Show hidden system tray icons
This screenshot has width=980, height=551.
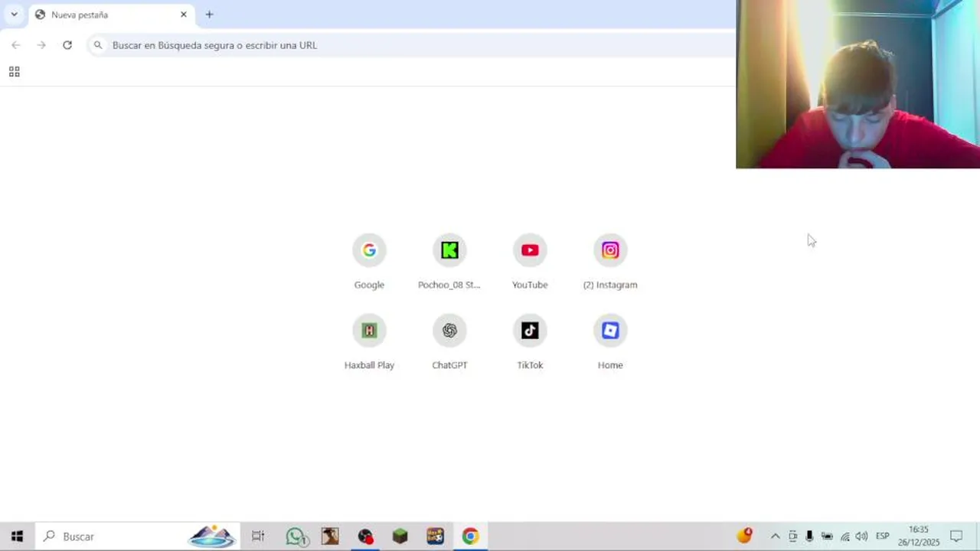[x=775, y=536]
